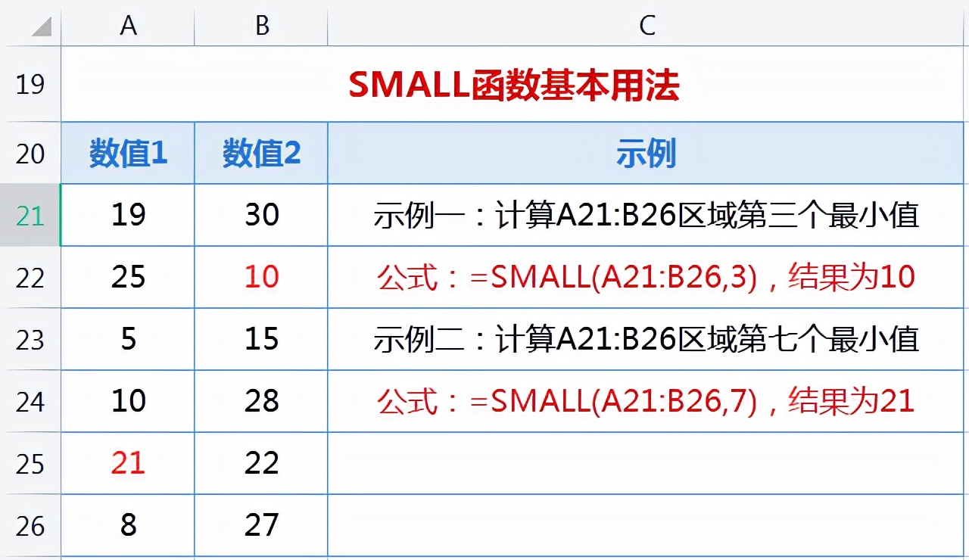969x560 pixels.
Task: Select the red 10 in cell B22
Action: tap(261, 277)
